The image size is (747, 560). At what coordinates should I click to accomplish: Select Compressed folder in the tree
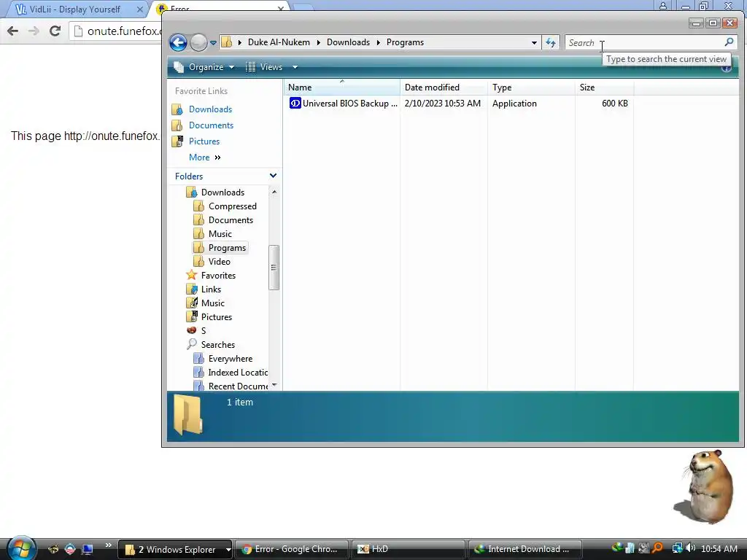tap(232, 206)
